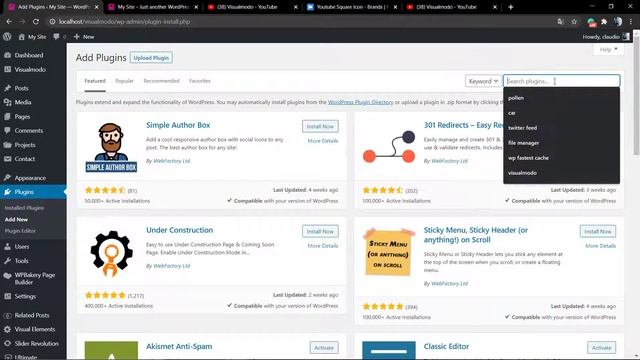Install Under Construction plugin

pos(320,231)
